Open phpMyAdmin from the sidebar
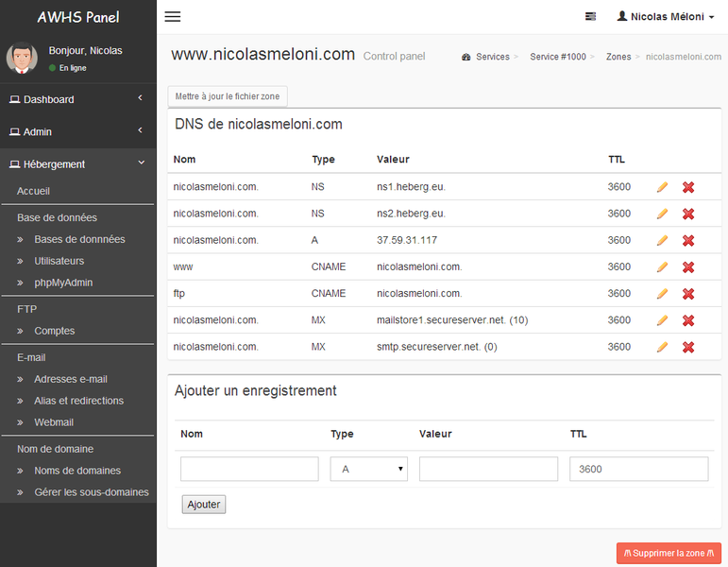This screenshot has width=728, height=567. point(63,283)
